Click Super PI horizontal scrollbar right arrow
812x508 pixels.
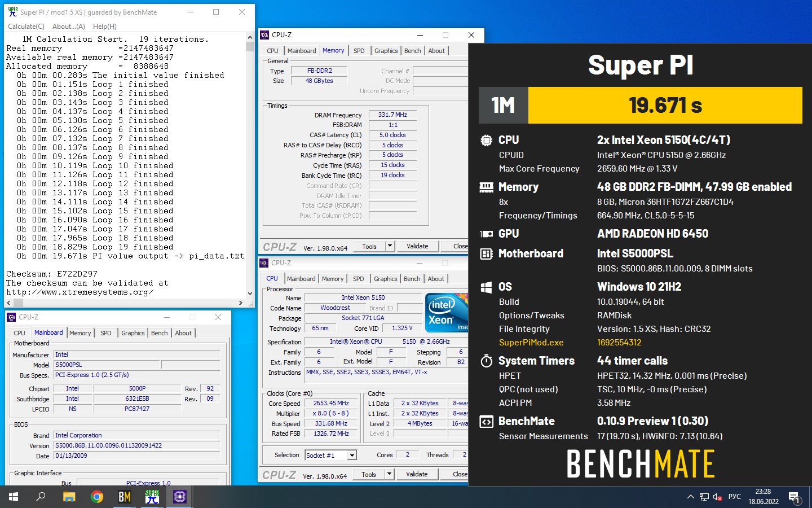[x=241, y=303]
